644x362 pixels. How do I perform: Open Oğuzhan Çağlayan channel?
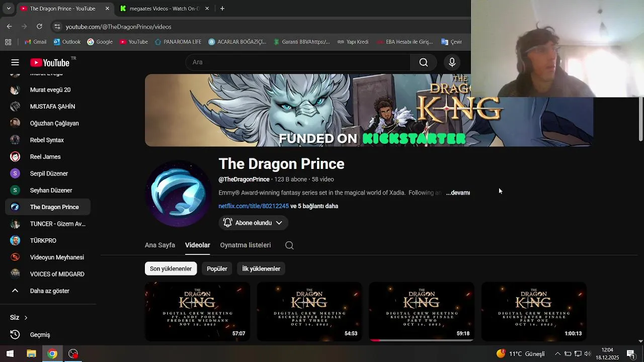click(48, 123)
